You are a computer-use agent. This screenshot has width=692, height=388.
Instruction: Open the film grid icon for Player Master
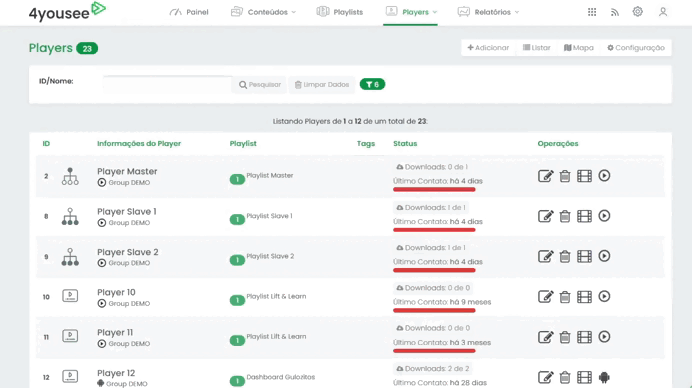point(584,176)
